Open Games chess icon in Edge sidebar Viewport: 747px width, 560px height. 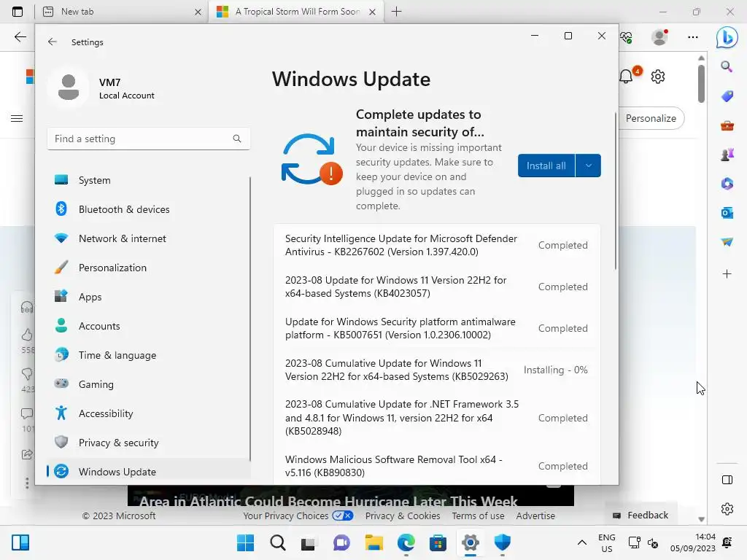pos(727,155)
